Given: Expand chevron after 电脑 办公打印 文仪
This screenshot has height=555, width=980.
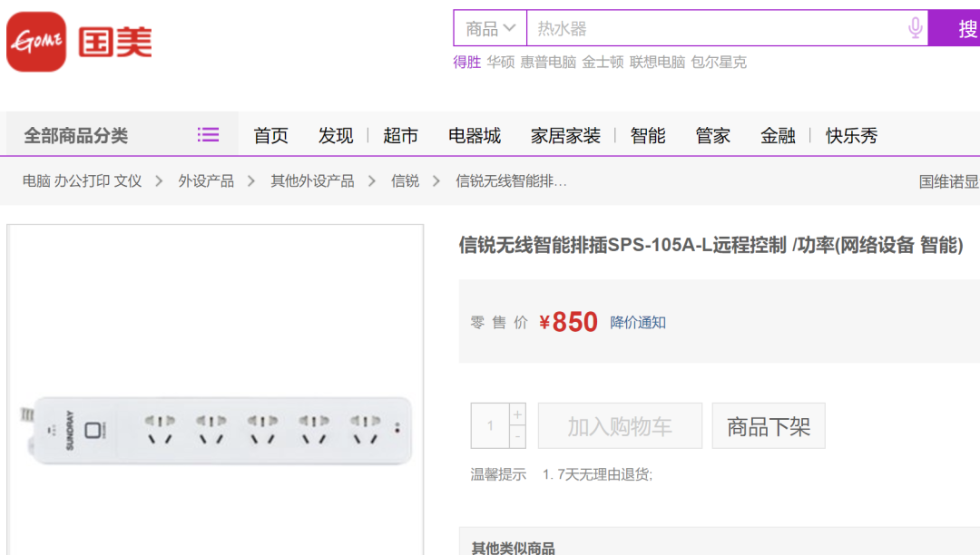Looking at the screenshot, I should (159, 181).
